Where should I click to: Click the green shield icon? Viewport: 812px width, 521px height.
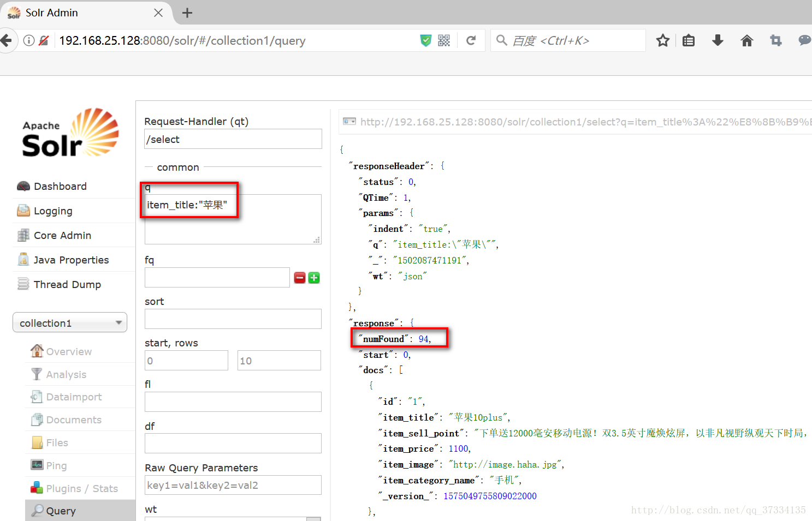pyautogui.click(x=426, y=40)
